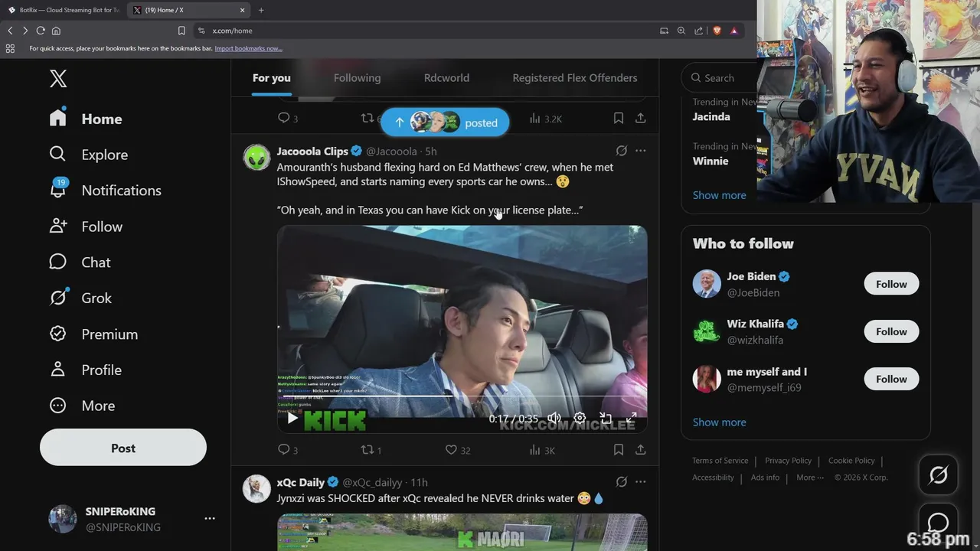Open Chat from the sidebar
Viewport: 980px width, 551px height.
tap(80, 262)
